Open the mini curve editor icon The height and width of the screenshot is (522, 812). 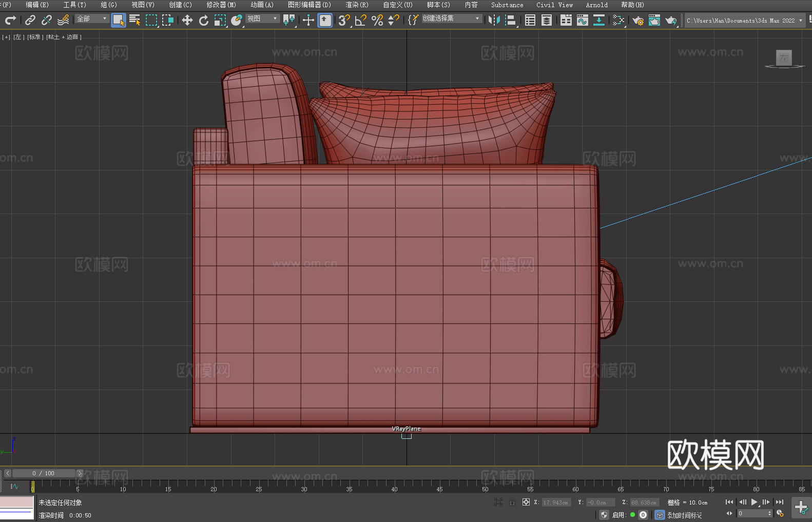tap(14, 486)
